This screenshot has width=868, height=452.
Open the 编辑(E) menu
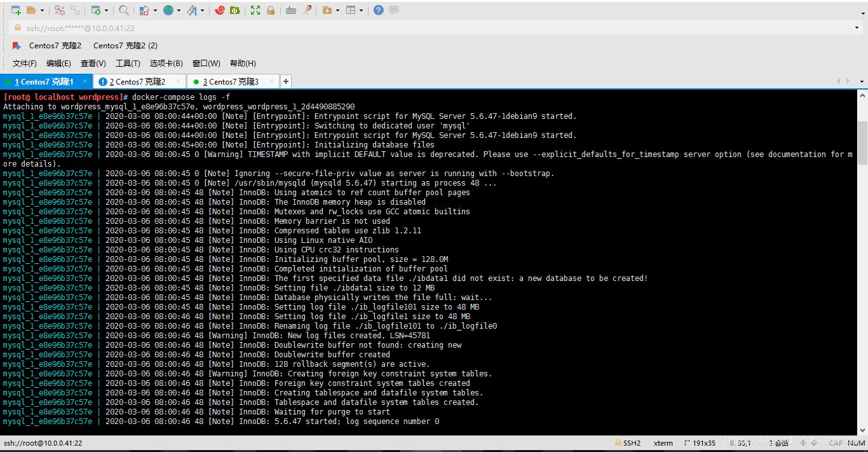58,64
